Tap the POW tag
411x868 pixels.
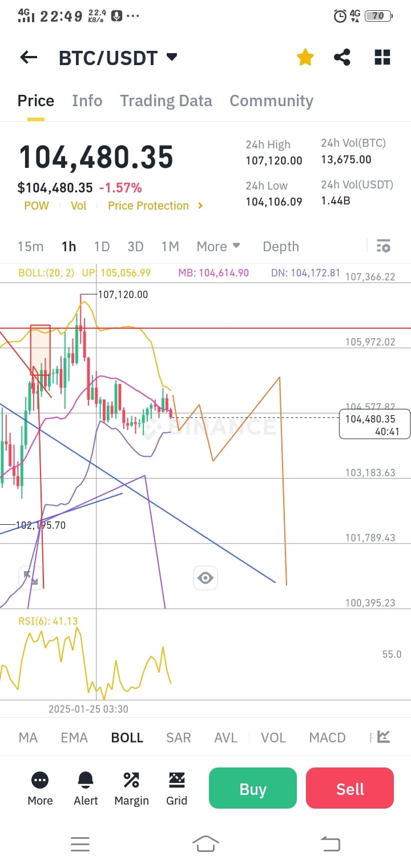pos(37,206)
